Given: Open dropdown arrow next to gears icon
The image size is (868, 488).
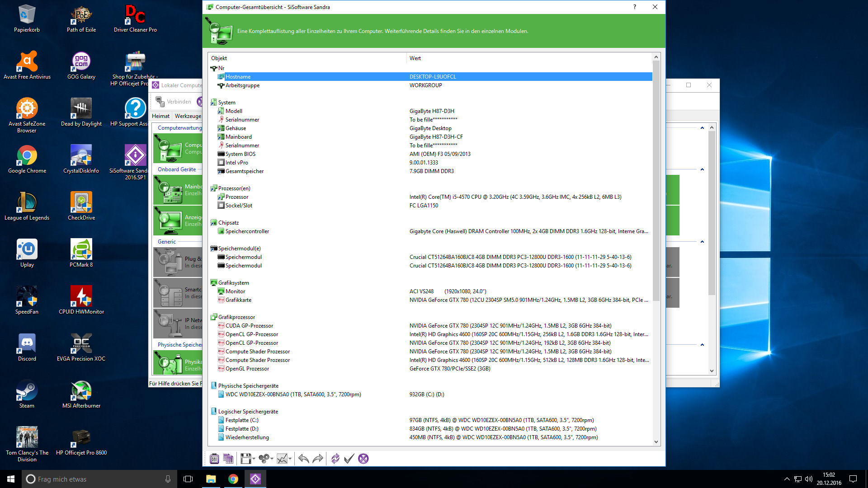Looking at the screenshot, I should 272,459.
